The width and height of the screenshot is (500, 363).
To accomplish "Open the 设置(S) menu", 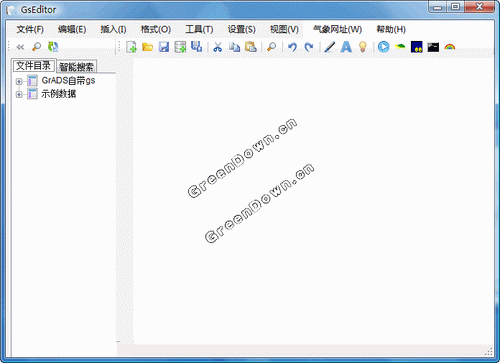I will (x=242, y=30).
